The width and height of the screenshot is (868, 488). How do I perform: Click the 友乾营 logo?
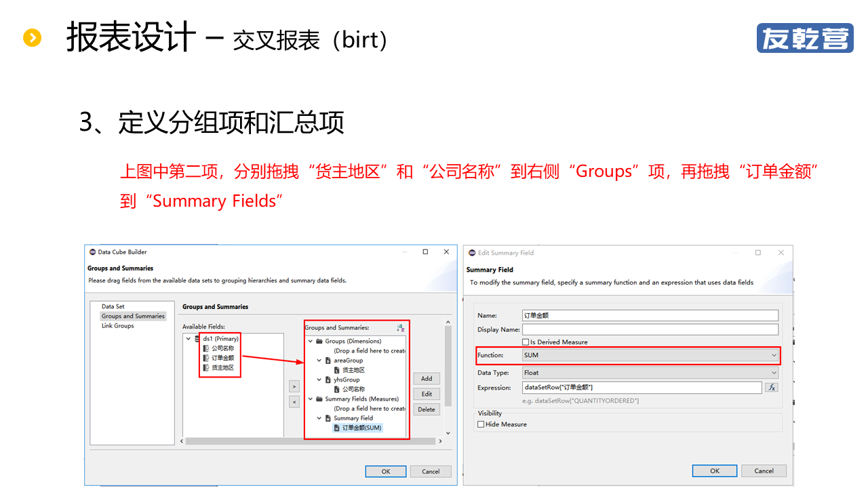tap(805, 38)
